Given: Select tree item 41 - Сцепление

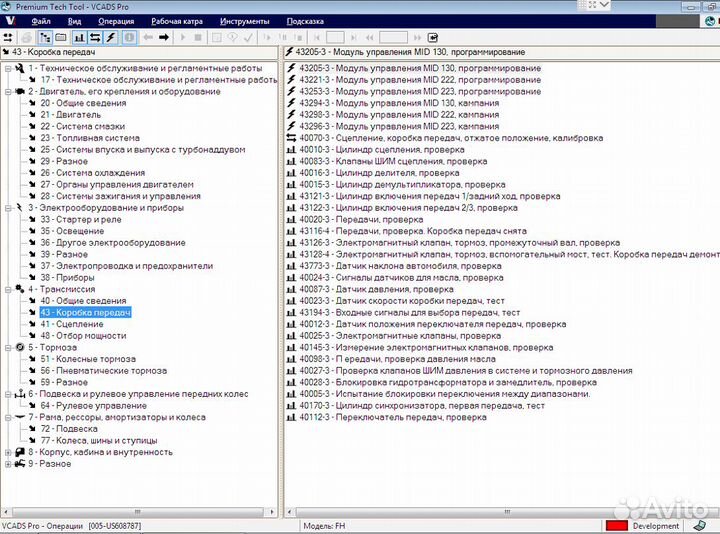Looking at the screenshot, I should click(72, 324).
